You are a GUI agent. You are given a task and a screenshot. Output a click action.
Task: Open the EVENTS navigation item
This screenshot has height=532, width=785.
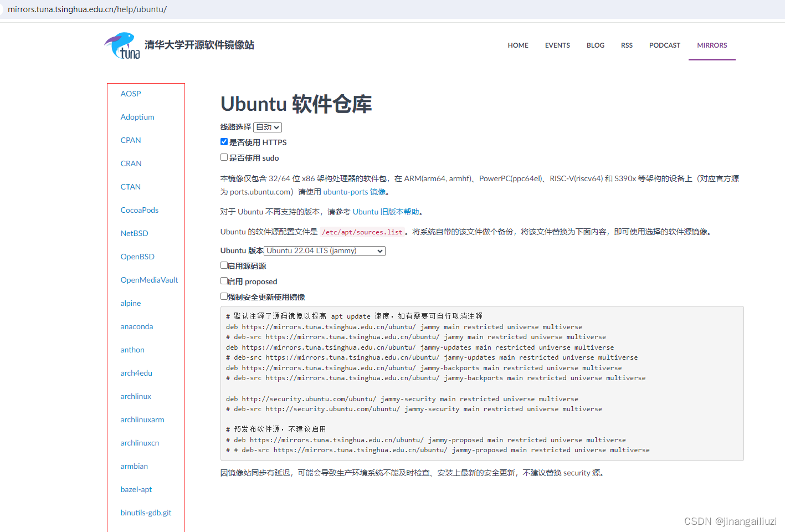tap(557, 45)
